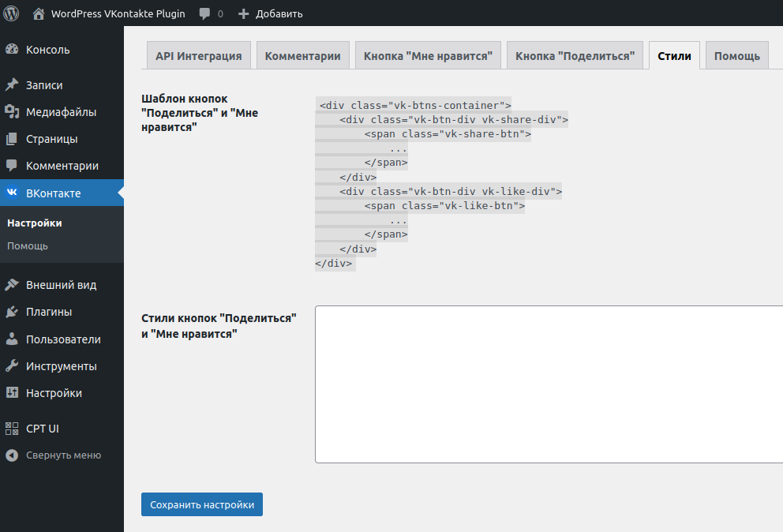The image size is (783, 532).
Task: Open the site home icon
Action: pos(39,13)
